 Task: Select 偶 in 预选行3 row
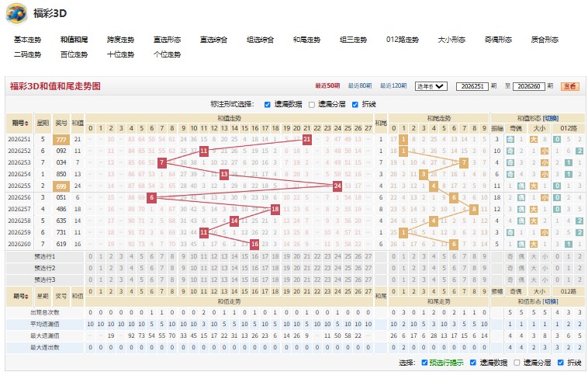click(x=521, y=280)
